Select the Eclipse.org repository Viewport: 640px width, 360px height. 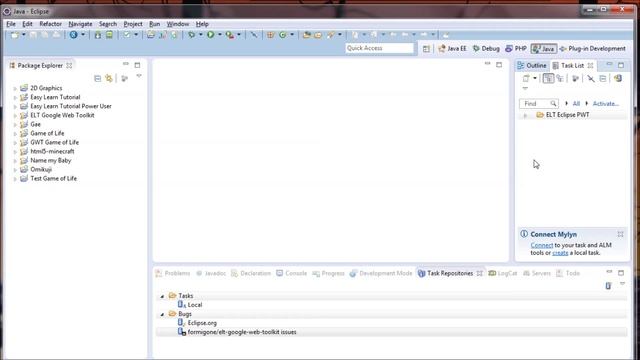coord(202,323)
